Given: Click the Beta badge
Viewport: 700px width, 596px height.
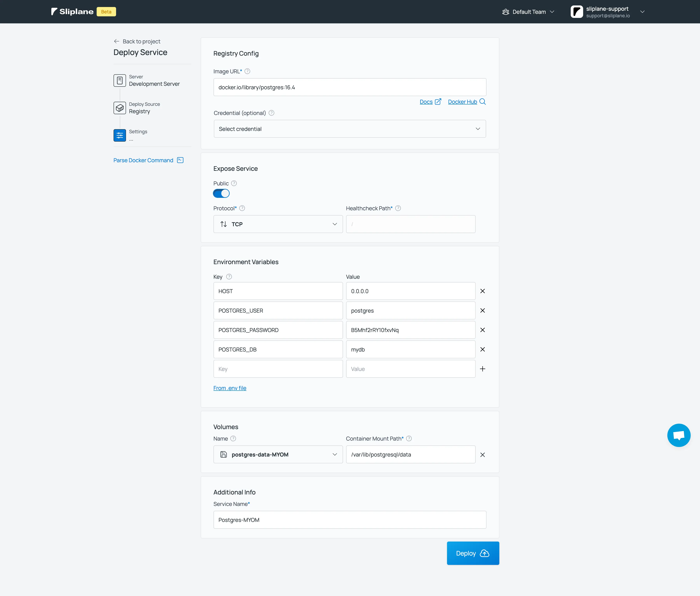Looking at the screenshot, I should pos(106,11).
